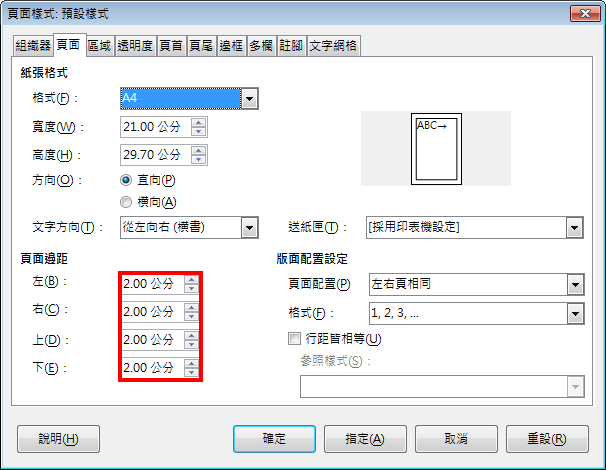Increase page height with up spinner arrow

click(x=198, y=151)
